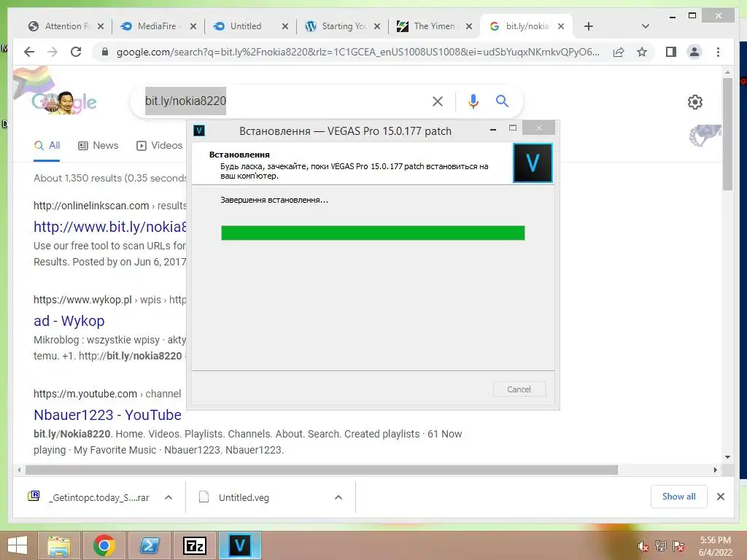Expand options for Untitled.veg download

click(x=338, y=497)
